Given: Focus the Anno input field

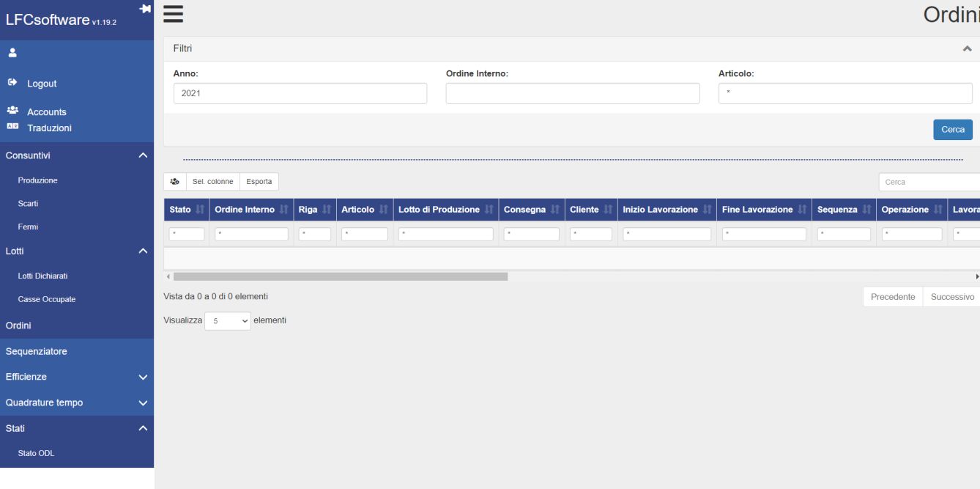Looking at the screenshot, I should 300,93.
